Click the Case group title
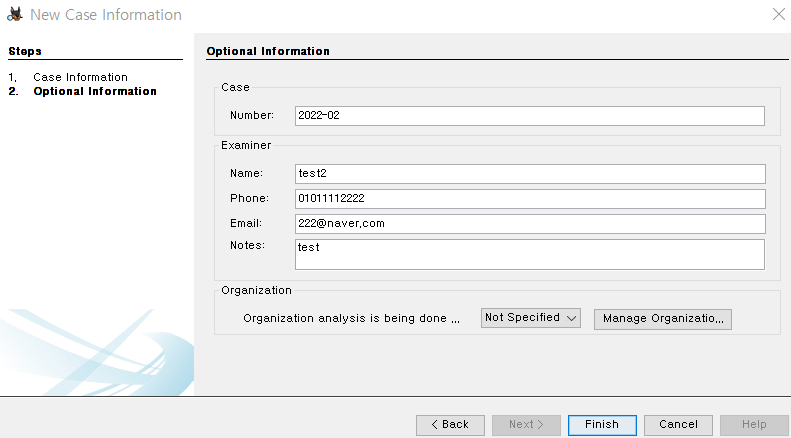This screenshot has width=791, height=438. [235, 87]
